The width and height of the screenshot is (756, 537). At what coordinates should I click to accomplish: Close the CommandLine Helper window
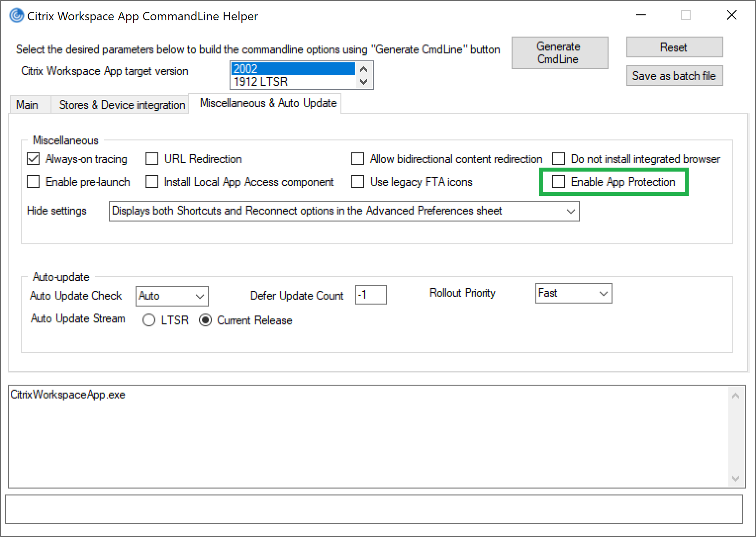731,15
